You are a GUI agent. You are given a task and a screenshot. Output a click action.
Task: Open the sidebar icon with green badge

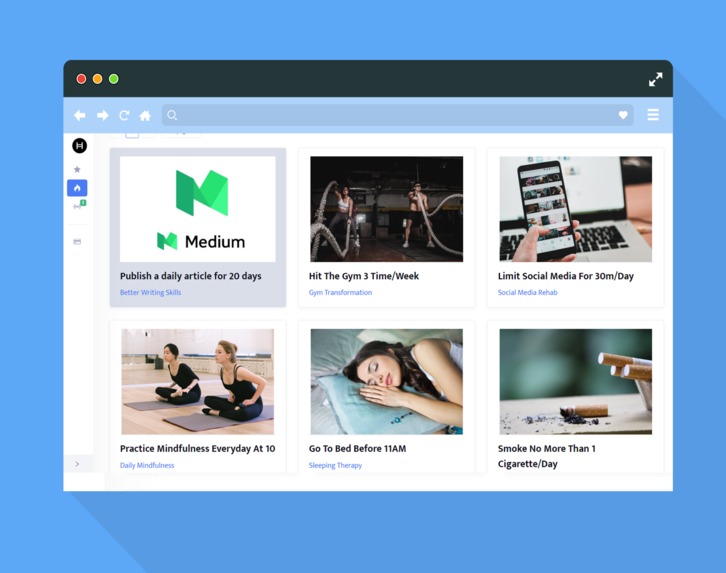pyautogui.click(x=79, y=205)
